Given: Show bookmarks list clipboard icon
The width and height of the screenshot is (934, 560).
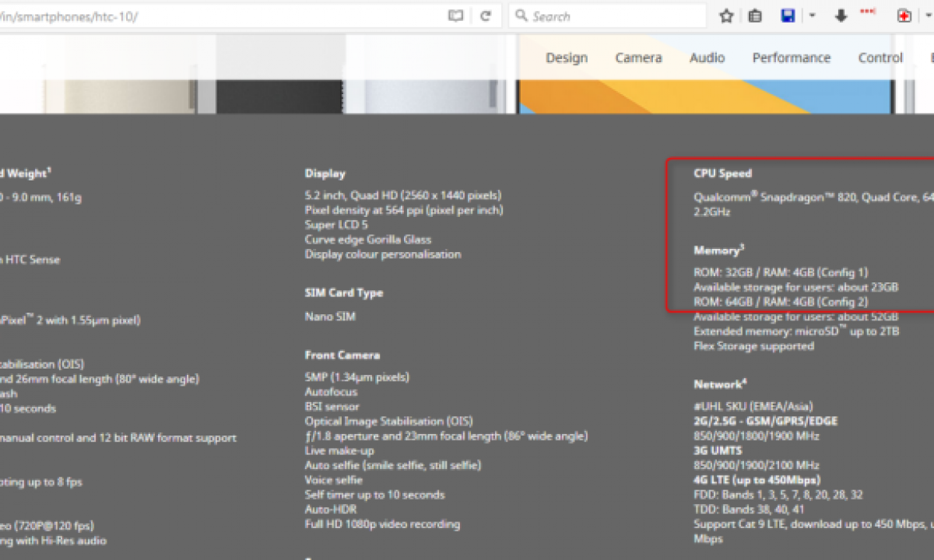Looking at the screenshot, I should click(755, 16).
